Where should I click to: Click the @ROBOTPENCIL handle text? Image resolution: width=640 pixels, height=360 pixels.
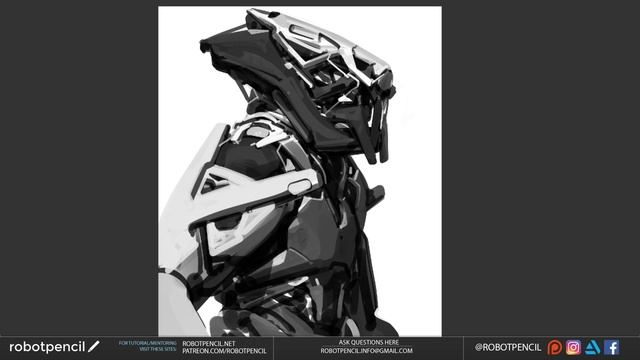[x=508, y=347]
